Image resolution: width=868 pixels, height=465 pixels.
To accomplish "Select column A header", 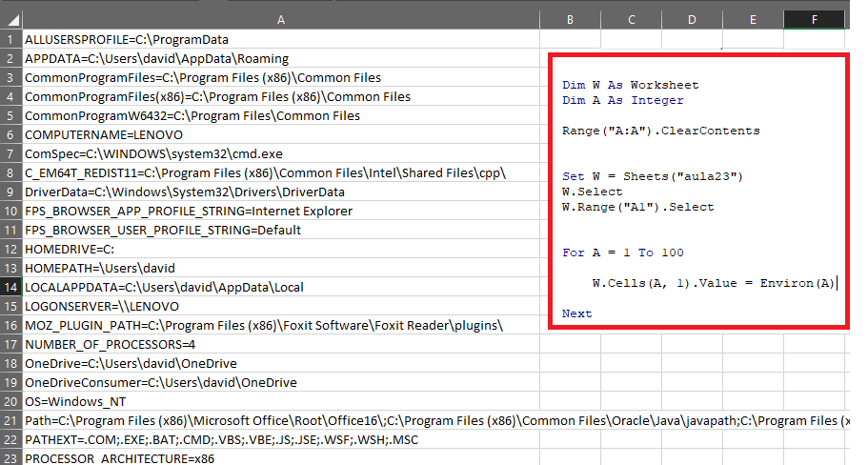I will point(281,20).
